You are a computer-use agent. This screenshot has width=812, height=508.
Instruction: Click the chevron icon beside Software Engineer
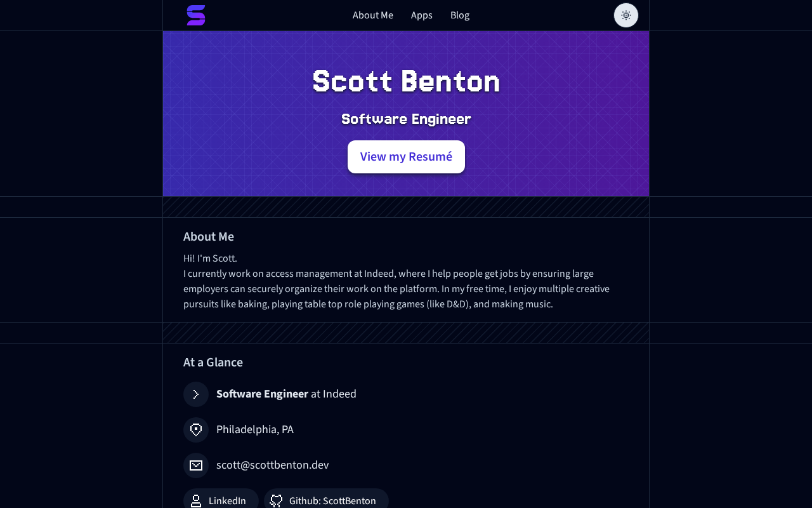click(x=196, y=394)
